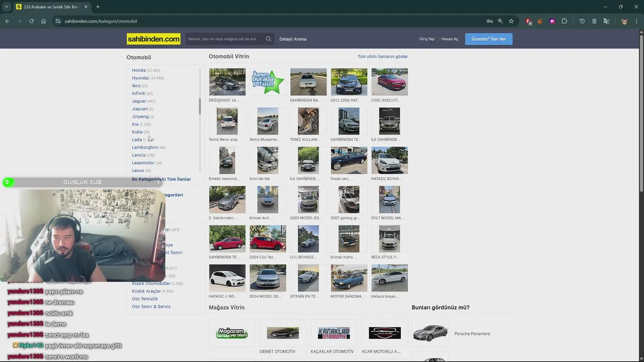Click the Giriş Yap login link
Screen dimensions: 644x362
coord(427,39)
